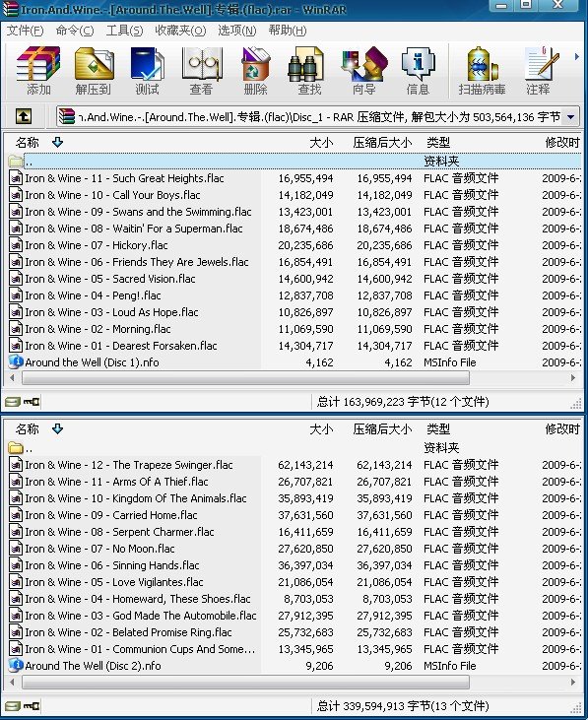Sort upper pane by 压缩后大小 column
Viewport: 588px width, 720px height.
pos(382,143)
